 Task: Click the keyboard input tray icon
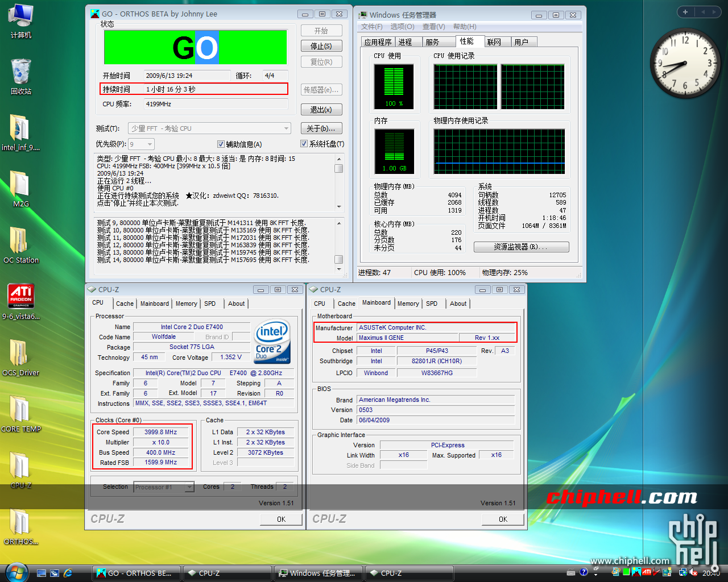click(x=571, y=572)
